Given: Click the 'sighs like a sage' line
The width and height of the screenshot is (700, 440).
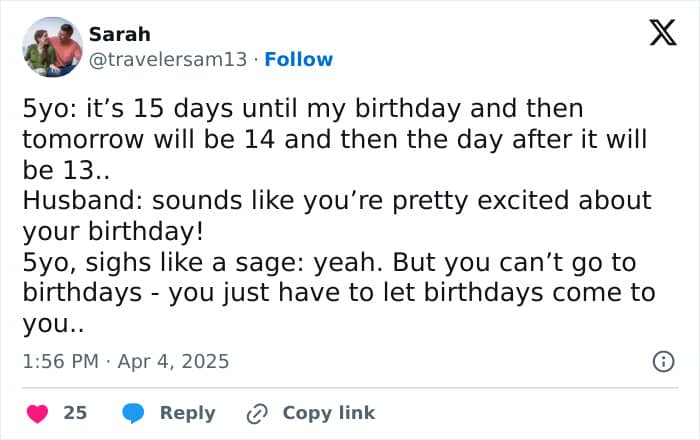Looking at the screenshot, I should pos(329,262).
